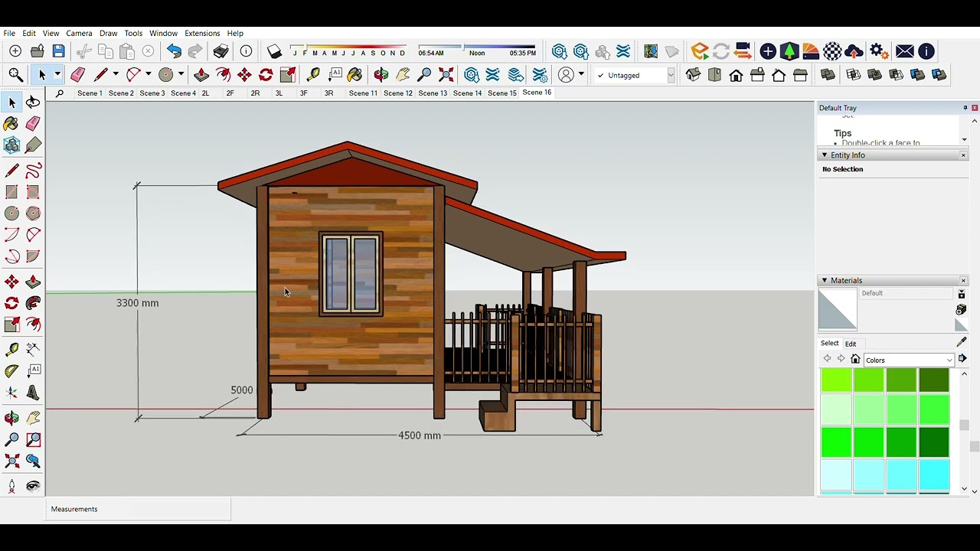Click Add Location map icon

[650, 51]
